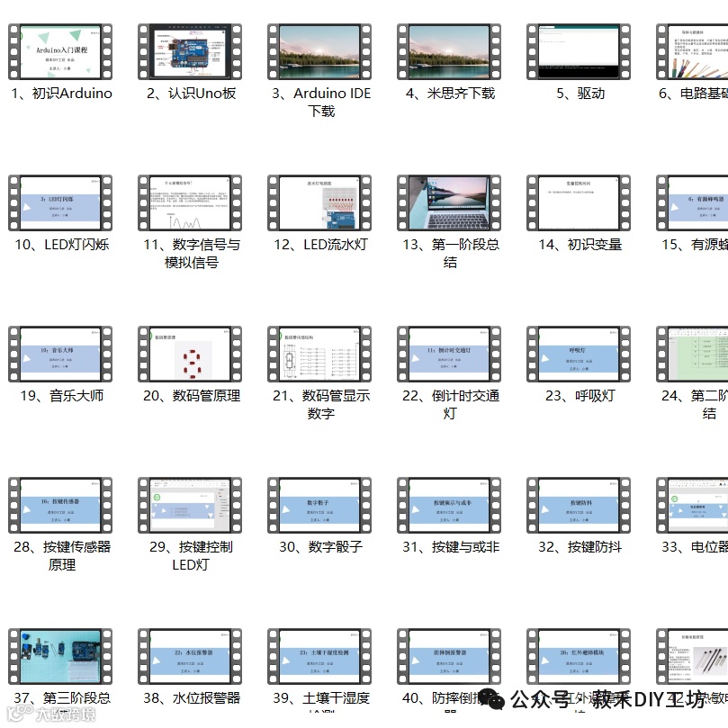Open the 20、数码管原理 video icon
The height and width of the screenshot is (728, 728).
click(190, 354)
